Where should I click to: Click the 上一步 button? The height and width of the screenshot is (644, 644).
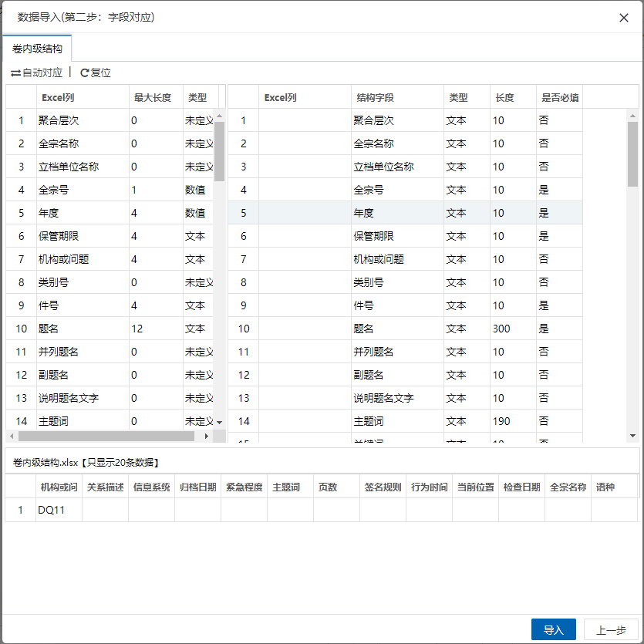point(611,630)
